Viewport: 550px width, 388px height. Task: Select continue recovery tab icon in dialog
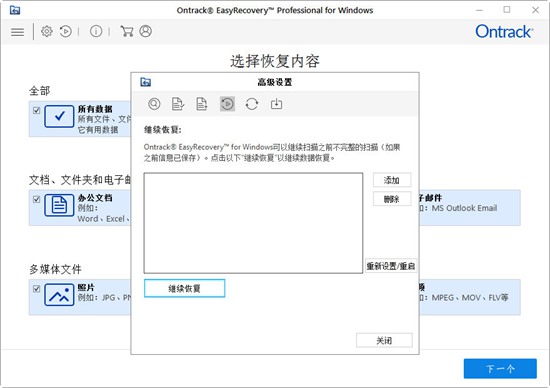pyautogui.click(x=227, y=104)
